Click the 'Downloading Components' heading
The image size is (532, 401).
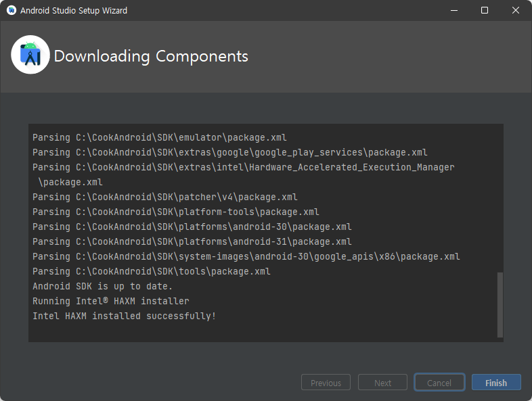point(151,56)
